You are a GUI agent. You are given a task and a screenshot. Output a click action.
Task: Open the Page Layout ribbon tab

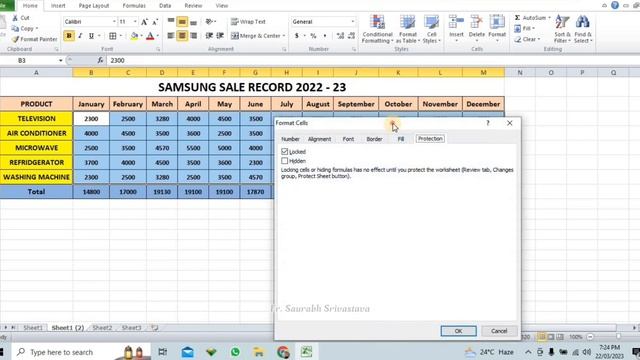click(x=94, y=6)
